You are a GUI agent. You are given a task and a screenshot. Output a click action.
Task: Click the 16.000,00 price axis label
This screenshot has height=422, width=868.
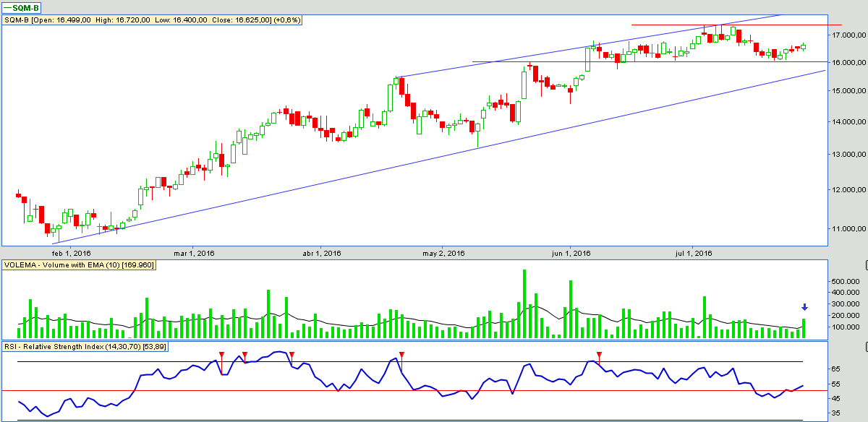pyautogui.click(x=848, y=63)
